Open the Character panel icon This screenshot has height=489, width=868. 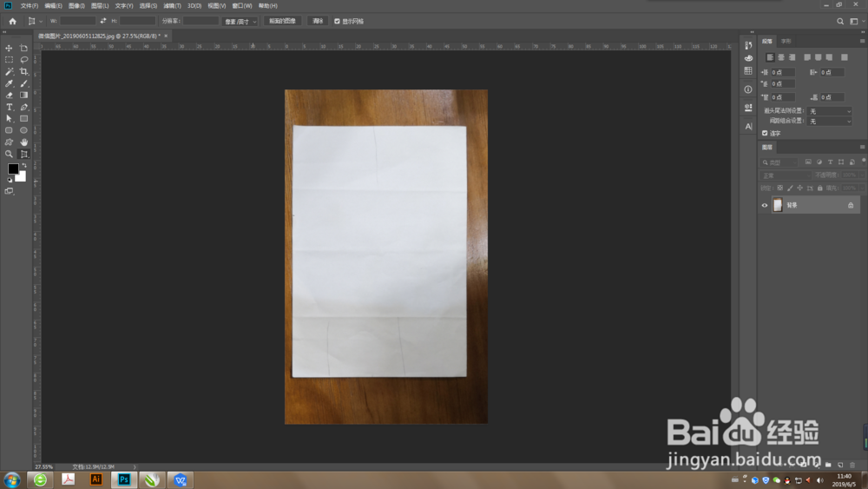[748, 126]
